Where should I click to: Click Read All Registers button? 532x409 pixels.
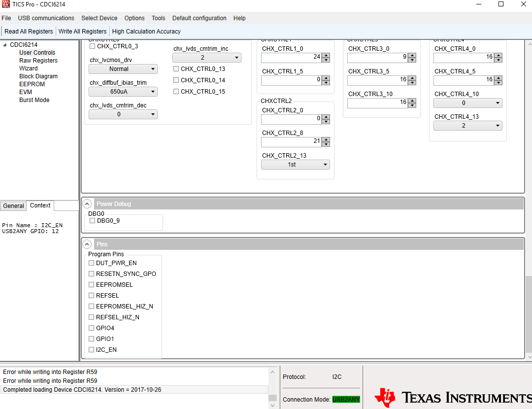click(x=29, y=31)
